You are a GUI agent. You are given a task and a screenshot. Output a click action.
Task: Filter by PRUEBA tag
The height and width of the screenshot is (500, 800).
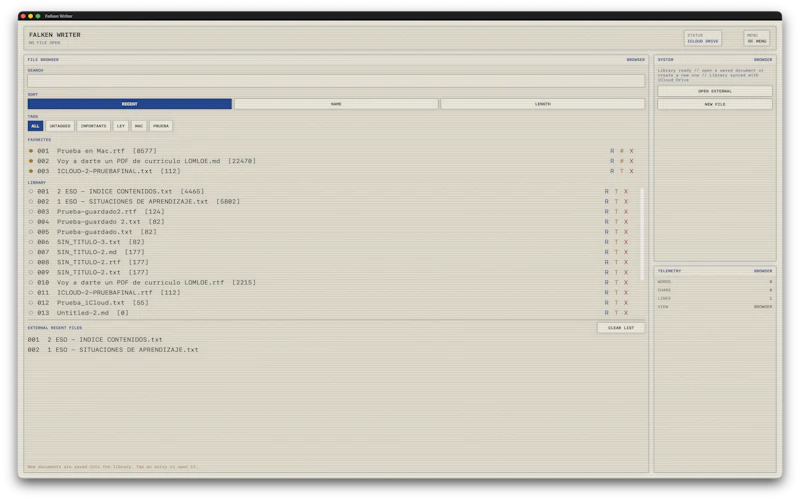pyautogui.click(x=161, y=126)
